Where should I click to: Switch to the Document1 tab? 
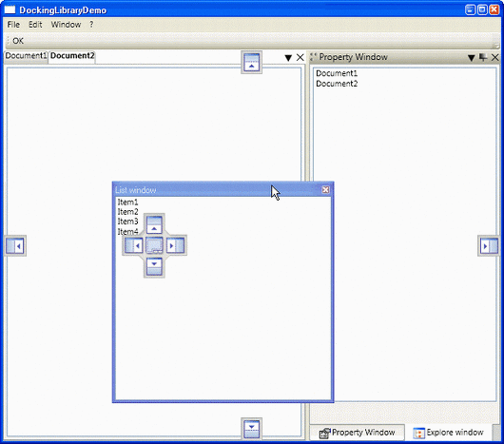point(26,56)
